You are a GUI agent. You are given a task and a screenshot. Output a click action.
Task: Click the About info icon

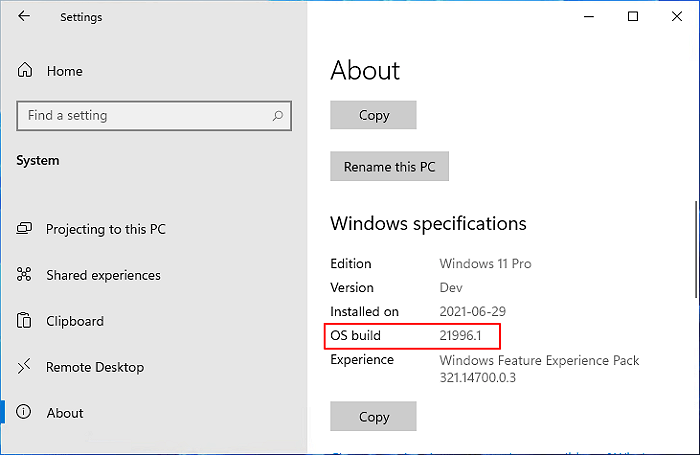(26, 413)
